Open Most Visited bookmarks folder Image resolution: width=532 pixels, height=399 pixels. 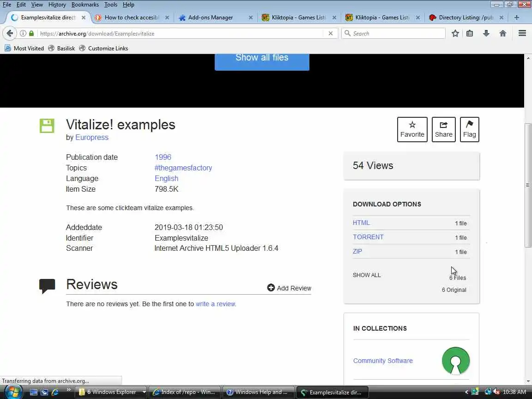24,48
